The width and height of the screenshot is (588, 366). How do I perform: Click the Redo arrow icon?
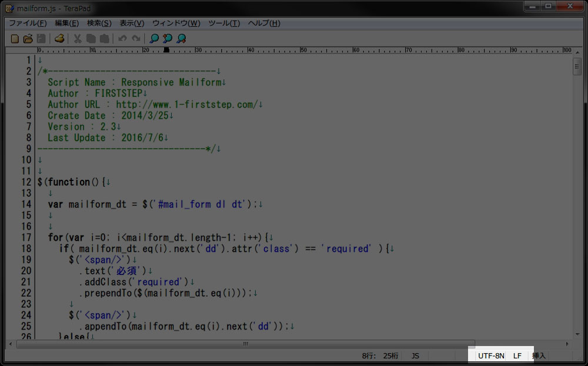[136, 39]
